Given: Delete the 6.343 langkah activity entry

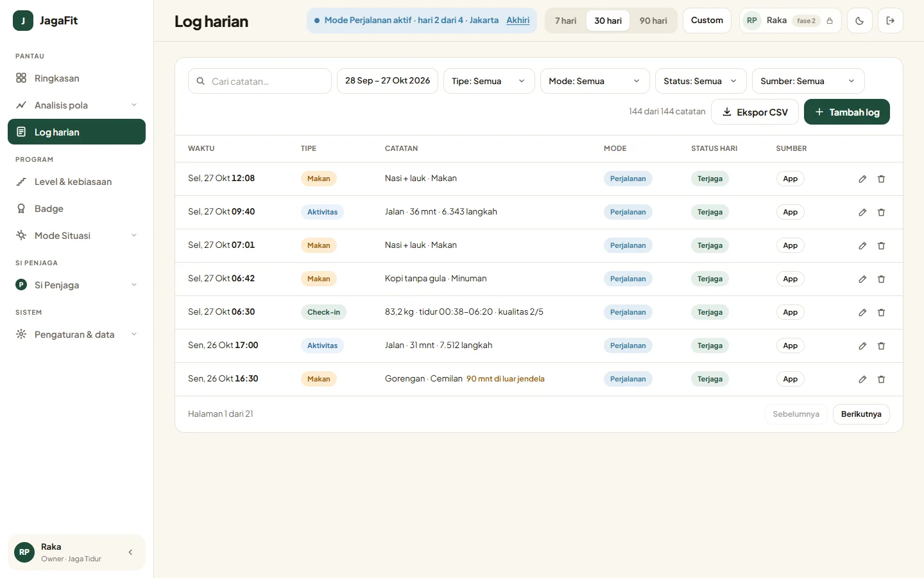Looking at the screenshot, I should tap(881, 213).
